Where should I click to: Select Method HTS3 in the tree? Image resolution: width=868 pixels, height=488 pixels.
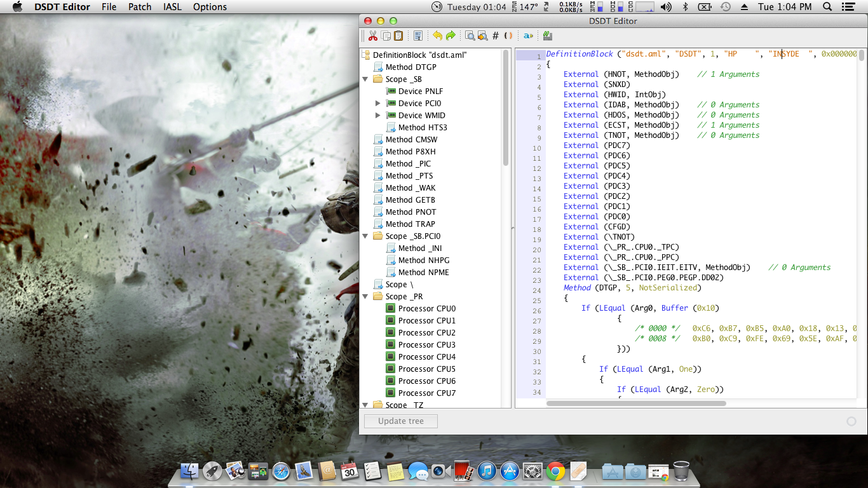[x=423, y=127]
